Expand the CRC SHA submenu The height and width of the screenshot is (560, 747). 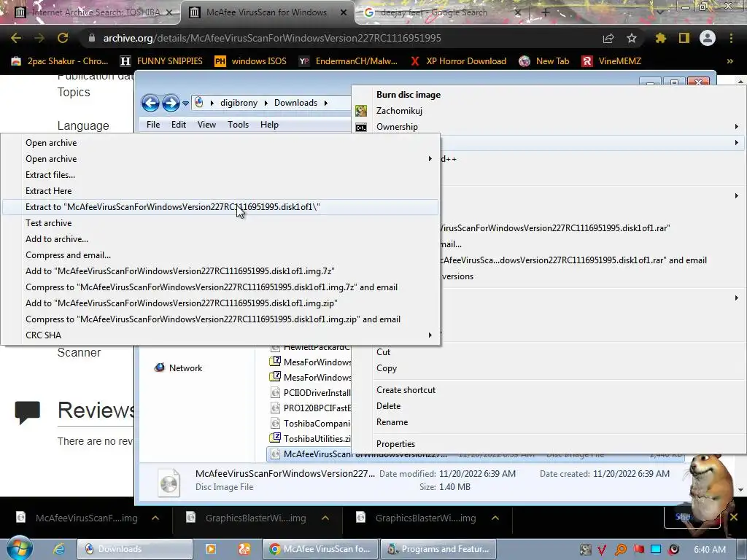point(430,335)
